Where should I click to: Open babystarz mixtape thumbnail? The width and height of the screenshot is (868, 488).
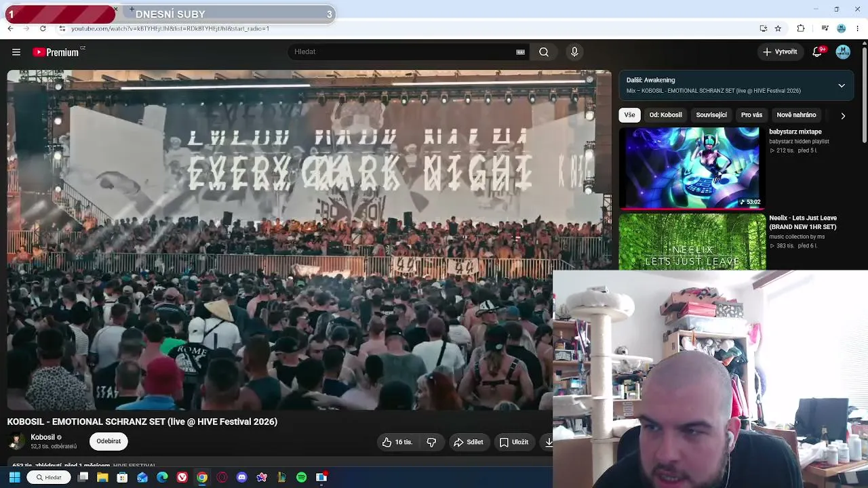coord(692,168)
